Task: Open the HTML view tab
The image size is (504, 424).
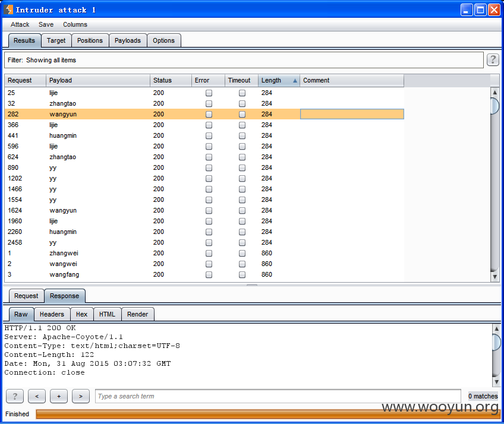Action: pos(107,314)
